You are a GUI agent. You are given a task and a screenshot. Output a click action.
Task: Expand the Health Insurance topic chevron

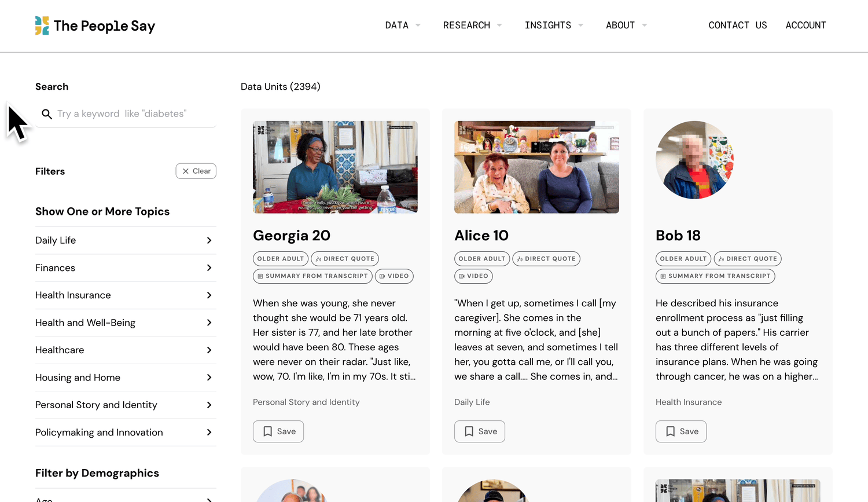click(209, 295)
